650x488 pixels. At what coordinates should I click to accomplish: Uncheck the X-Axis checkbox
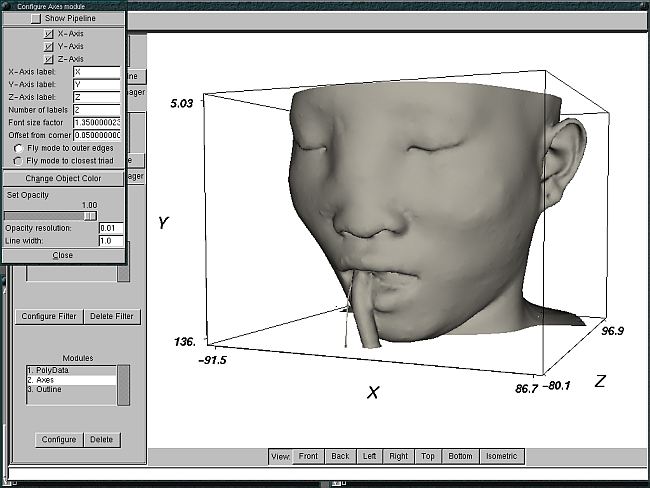[48, 33]
